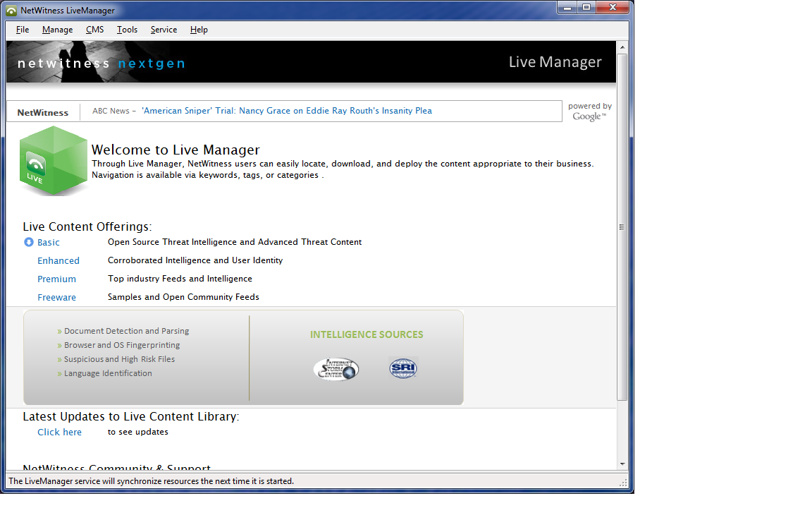
Task: Open the Tools menu
Action: coord(127,30)
